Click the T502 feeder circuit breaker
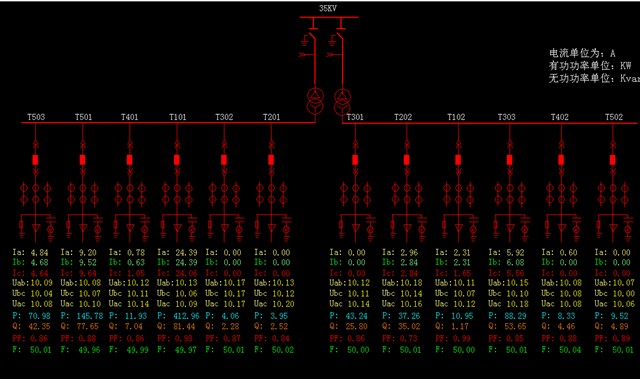 [613, 160]
